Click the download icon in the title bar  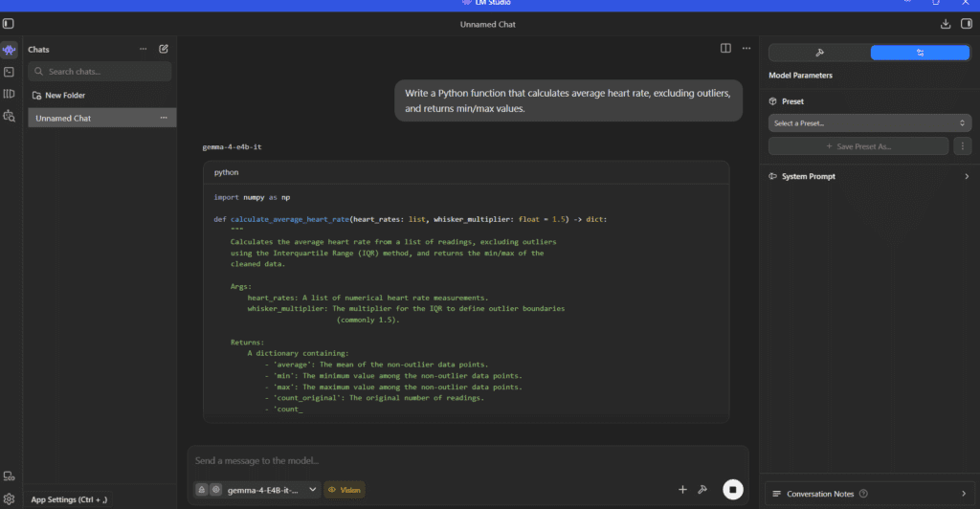[x=946, y=24]
